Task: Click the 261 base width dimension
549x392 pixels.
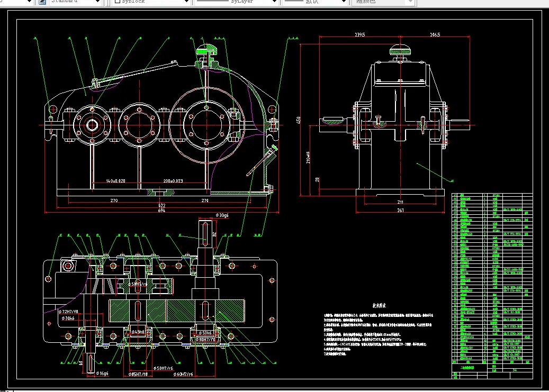Action: (400, 211)
